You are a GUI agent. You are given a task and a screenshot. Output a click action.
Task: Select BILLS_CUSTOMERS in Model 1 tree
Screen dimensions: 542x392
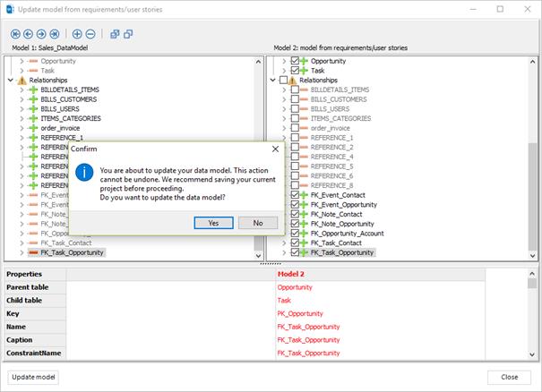pyautogui.click(x=68, y=99)
